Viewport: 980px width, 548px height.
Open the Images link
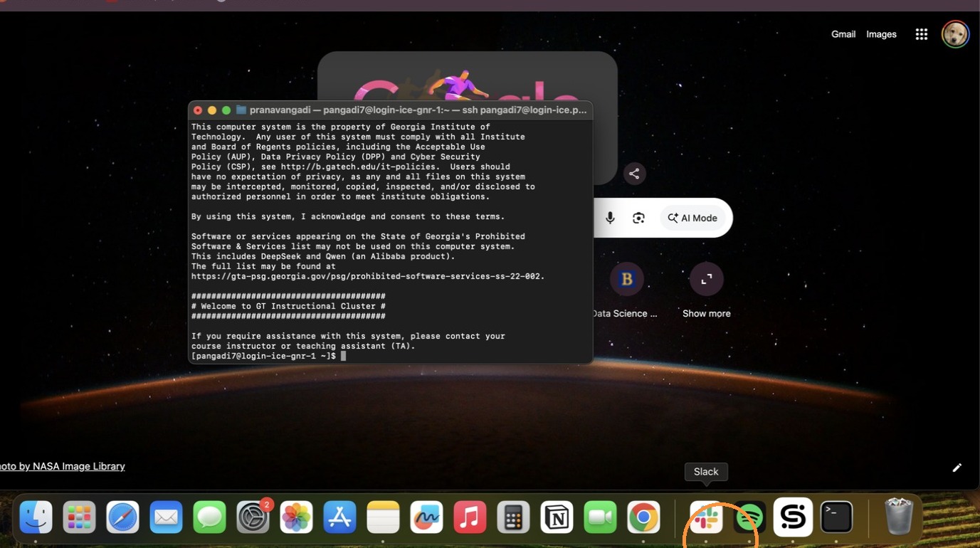coord(881,34)
